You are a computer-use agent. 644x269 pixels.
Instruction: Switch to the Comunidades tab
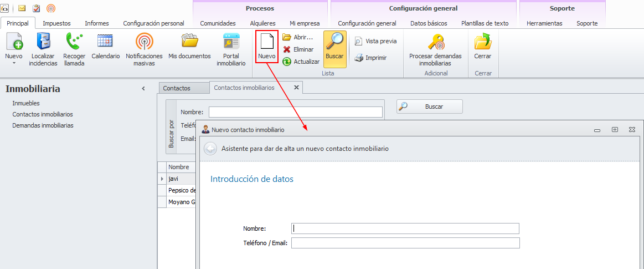click(x=218, y=23)
